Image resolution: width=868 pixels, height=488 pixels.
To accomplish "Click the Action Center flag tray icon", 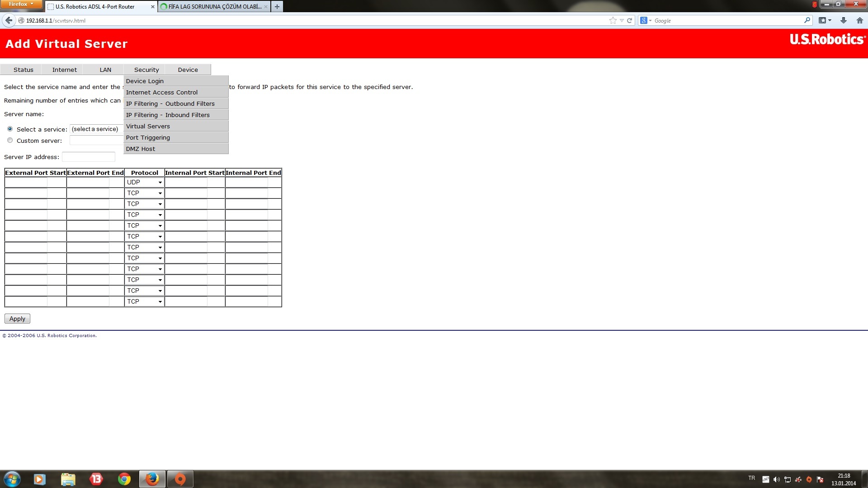I will (820, 479).
